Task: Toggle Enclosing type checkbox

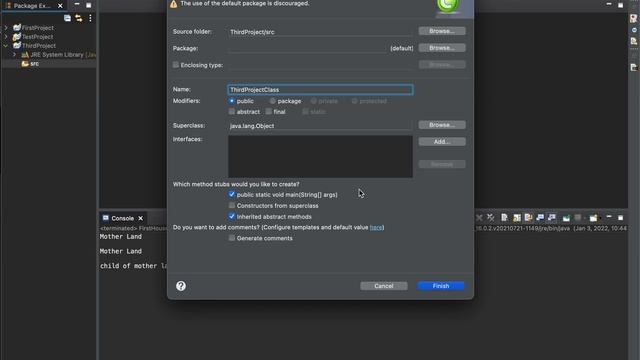Action: pos(176,65)
